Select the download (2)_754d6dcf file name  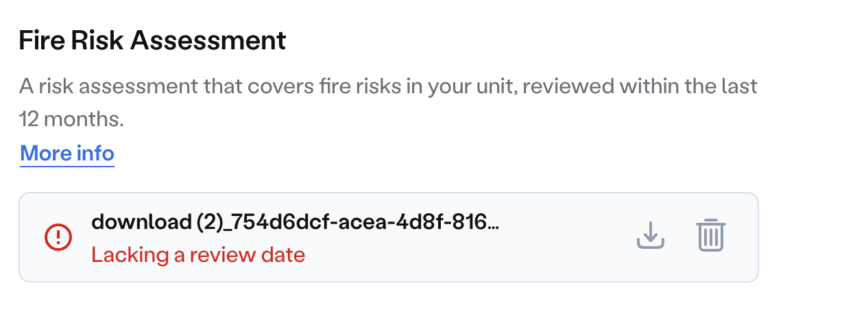[x=296, y=222]
